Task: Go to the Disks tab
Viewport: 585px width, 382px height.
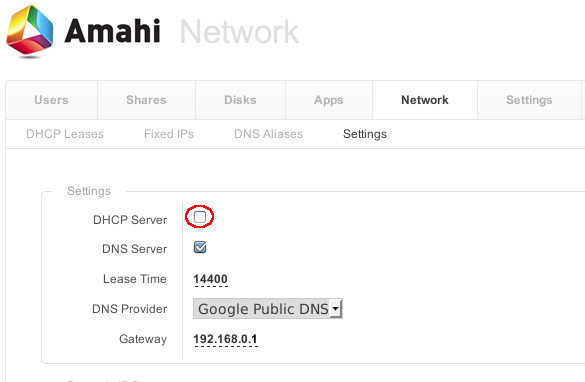Action: pos(240,100)
